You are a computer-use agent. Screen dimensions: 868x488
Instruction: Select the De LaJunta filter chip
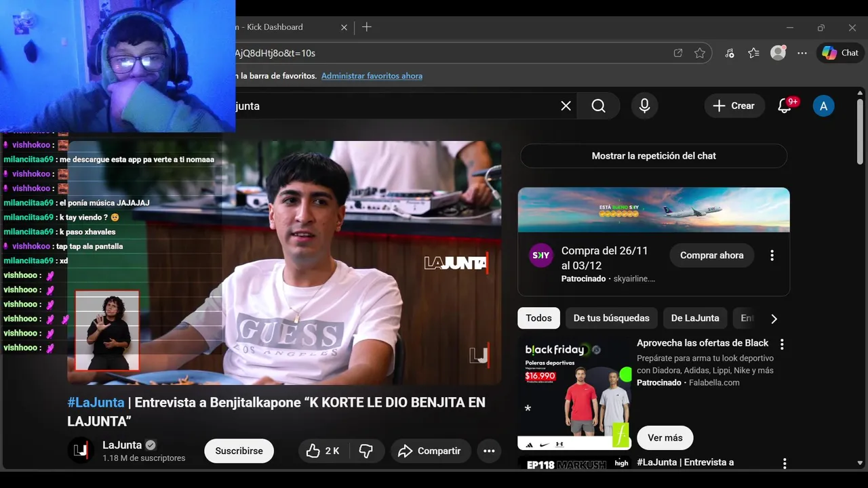point(695,318)
